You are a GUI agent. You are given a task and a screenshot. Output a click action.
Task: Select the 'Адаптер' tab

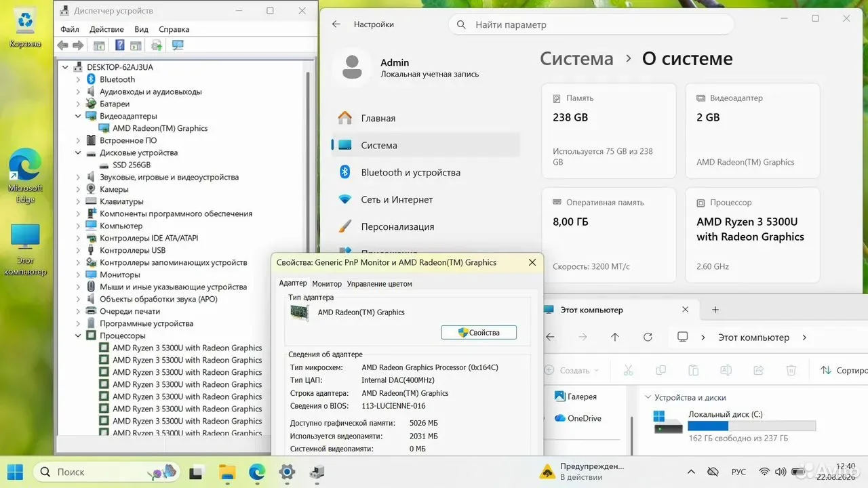click(293, 283)
